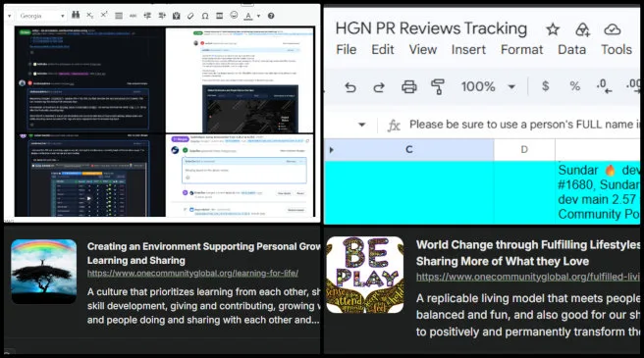Open the File menu in Sheets
This screenshot has height=358, width=644.
(x=347, y=50)
